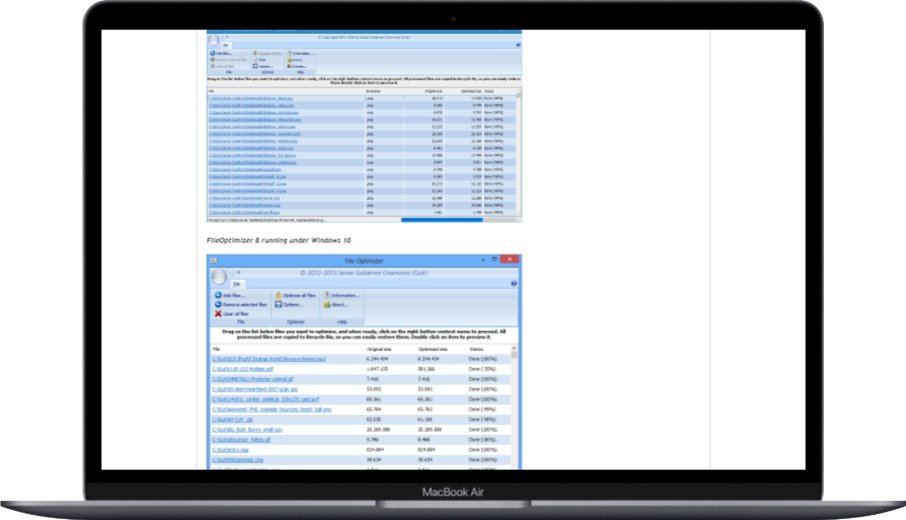The width and height of the screenshot is (906, 520).
Task: Click the 'Done (98%)' status cell
Action: [x=482, y=419]
